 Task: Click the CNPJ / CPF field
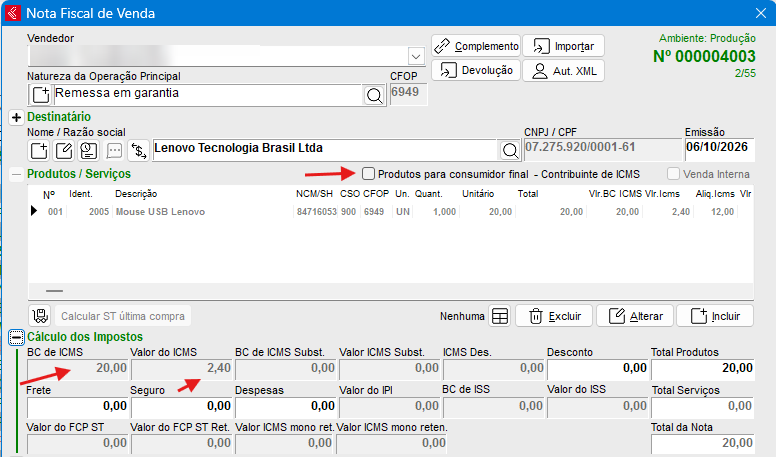point(602,149)
